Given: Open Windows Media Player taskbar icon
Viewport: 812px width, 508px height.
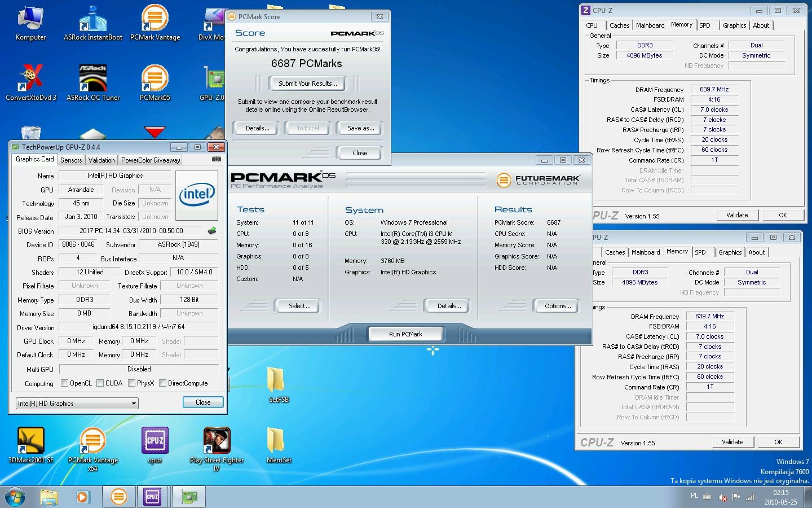Looking at the screenshot, I should click(x=82, y=497).
